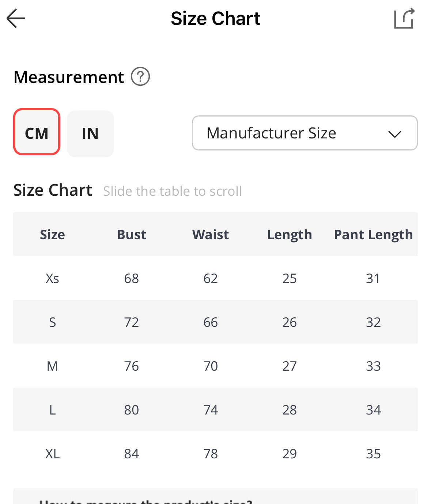Tap the back arrow icon
This screenshot has width=431, height=504.
pos(16,18)
